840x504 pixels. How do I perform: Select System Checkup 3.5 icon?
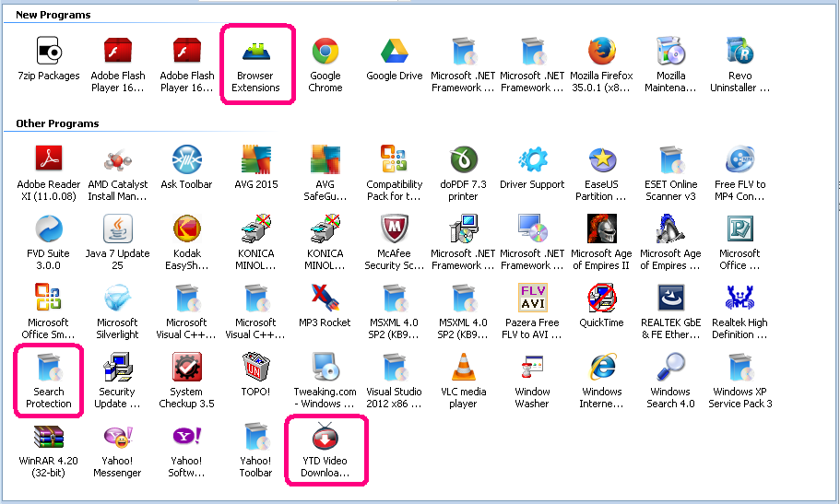[x=187, y=367]
